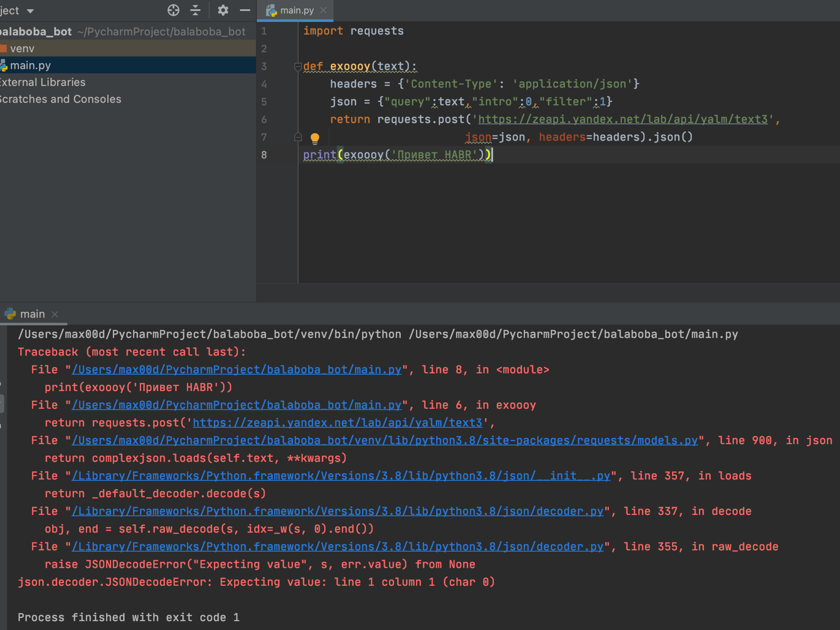This screenshot has width=840, height=630.
Task: Click the headers assignment on line 4
Action: pos(485,84)
